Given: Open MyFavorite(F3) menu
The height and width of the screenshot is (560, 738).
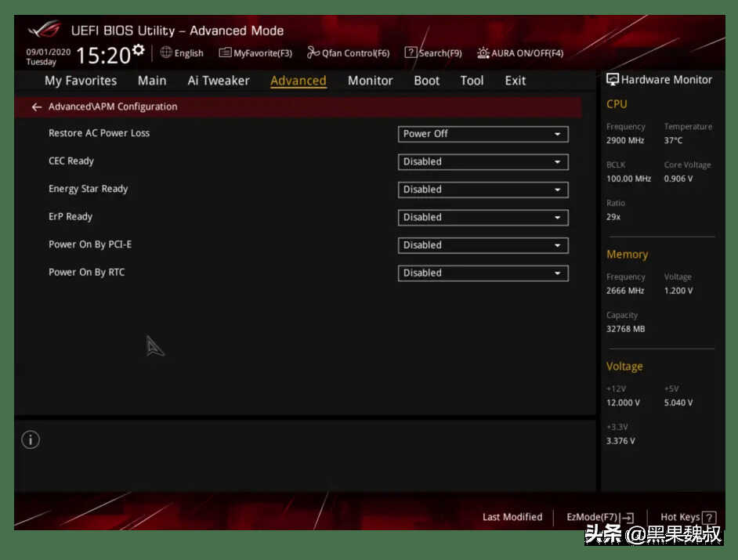Looking at the screenshot, I should click(x=262, y=53).
